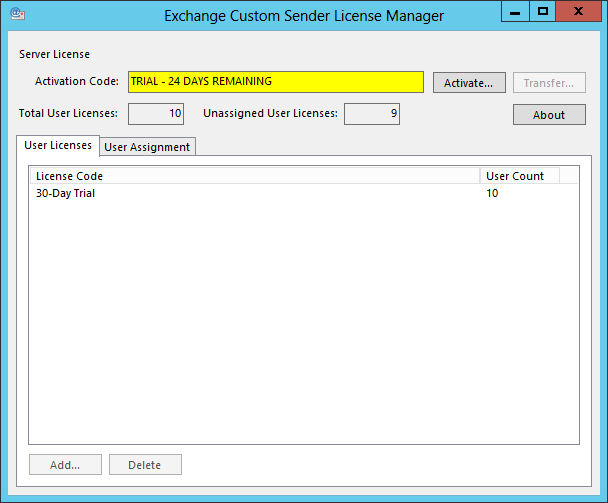
Task: Click the app icon in title bar
Action: [17, 14]
